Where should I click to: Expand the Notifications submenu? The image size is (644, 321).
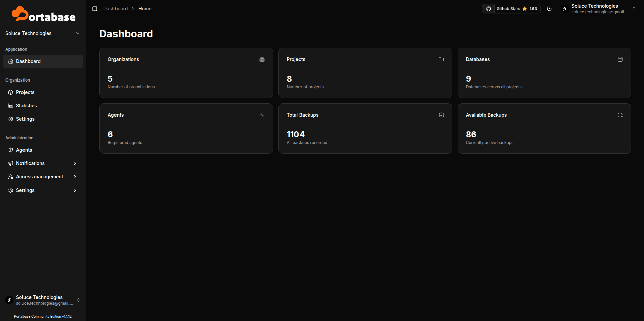43,163
